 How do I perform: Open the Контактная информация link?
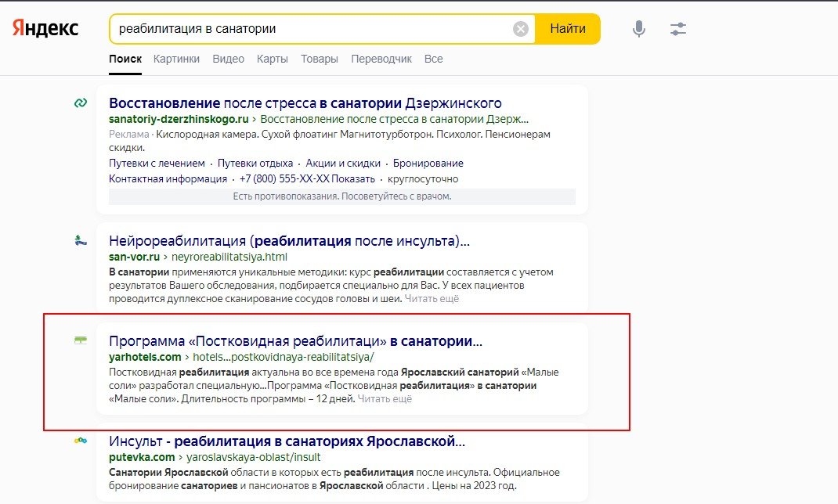168,179
